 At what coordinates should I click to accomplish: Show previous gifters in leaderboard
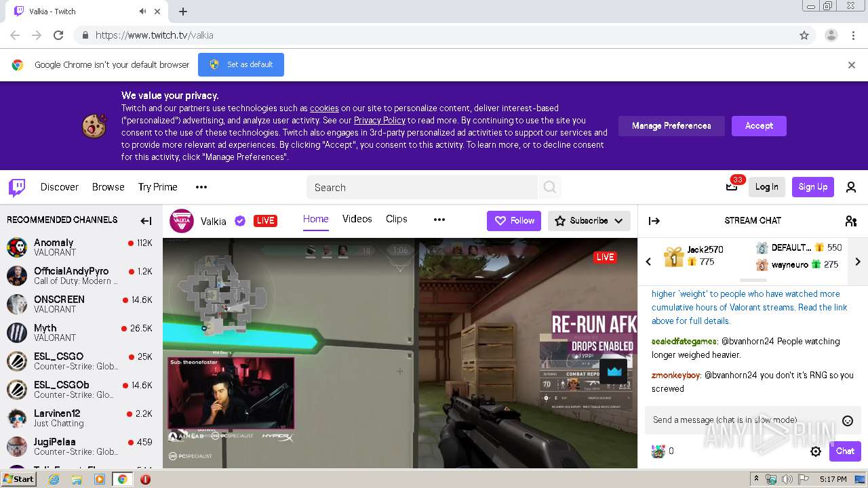click(x=648, y=262)
